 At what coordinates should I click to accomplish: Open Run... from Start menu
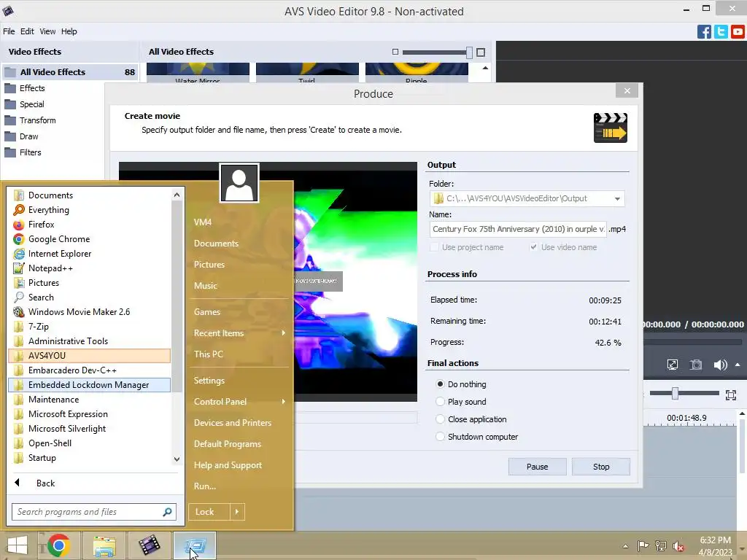(x=205, y=486)
